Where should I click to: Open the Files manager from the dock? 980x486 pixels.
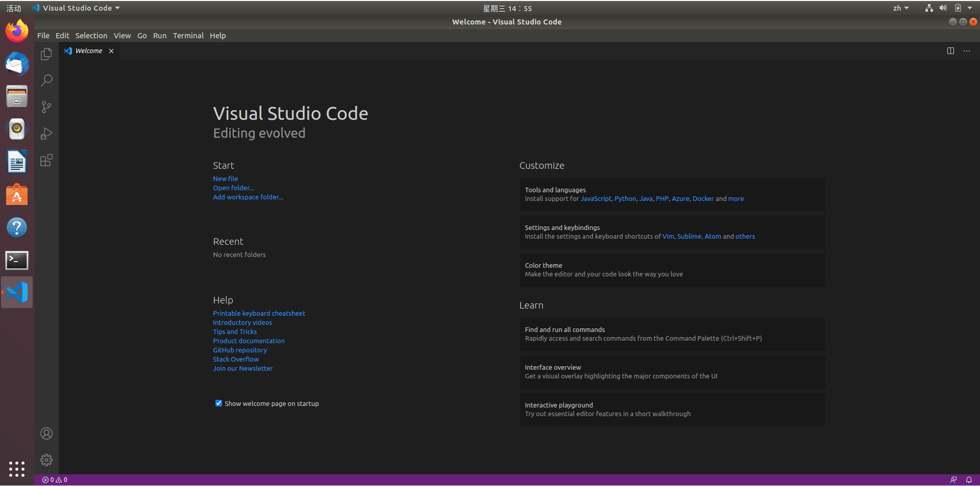[17, 97]
